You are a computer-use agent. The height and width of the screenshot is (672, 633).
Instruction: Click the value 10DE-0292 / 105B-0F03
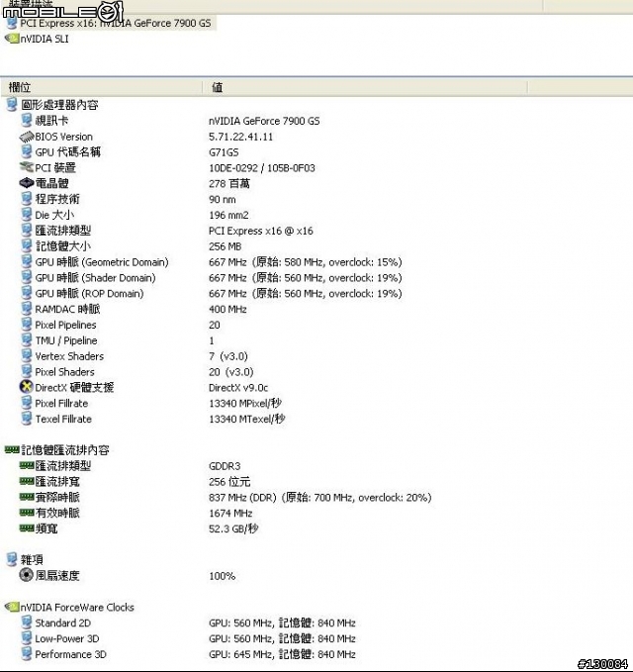[262, 168]
